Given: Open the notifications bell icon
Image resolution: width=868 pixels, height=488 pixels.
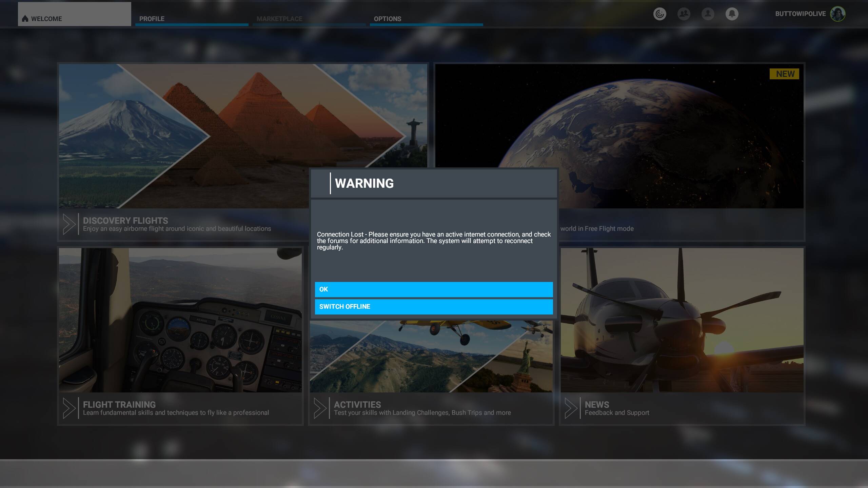Looking at the screenshot, I should [732, 14].
